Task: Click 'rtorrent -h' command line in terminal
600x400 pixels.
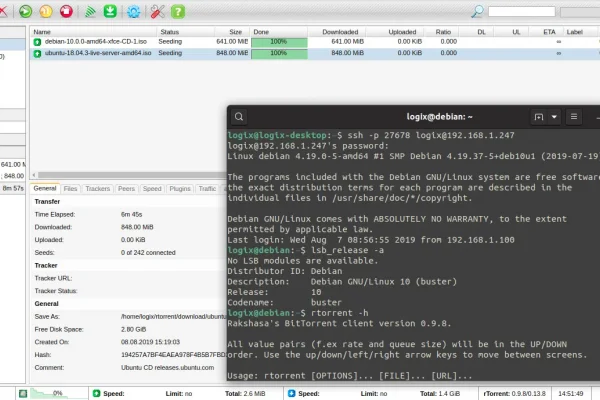Action: pyautogui.click(x=339, y=313)
